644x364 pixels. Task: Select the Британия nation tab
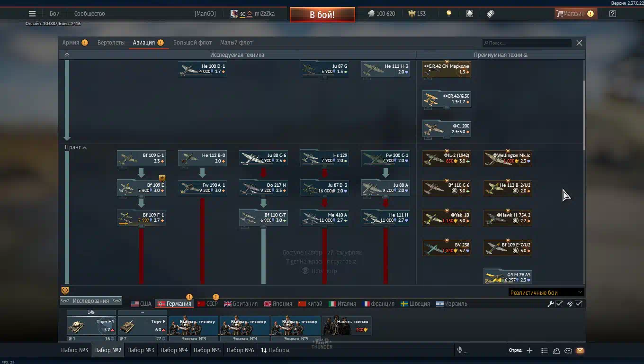[241, 304]
